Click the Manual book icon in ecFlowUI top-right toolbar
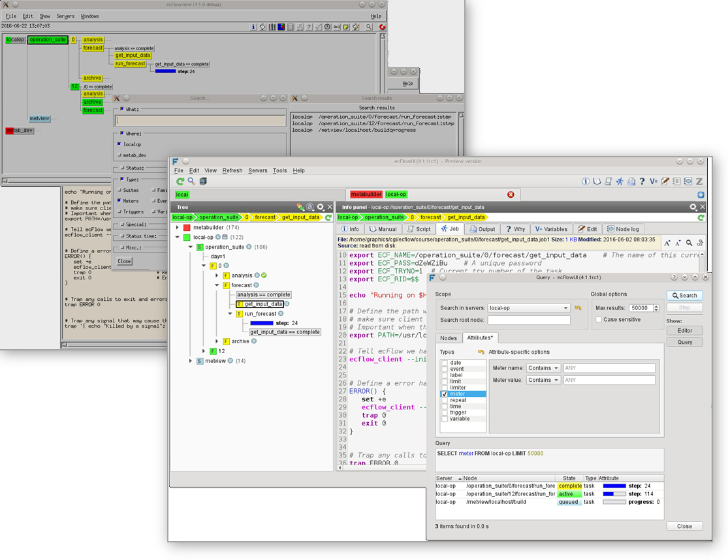This screenshot has width=728, height=560. point(597,181)
